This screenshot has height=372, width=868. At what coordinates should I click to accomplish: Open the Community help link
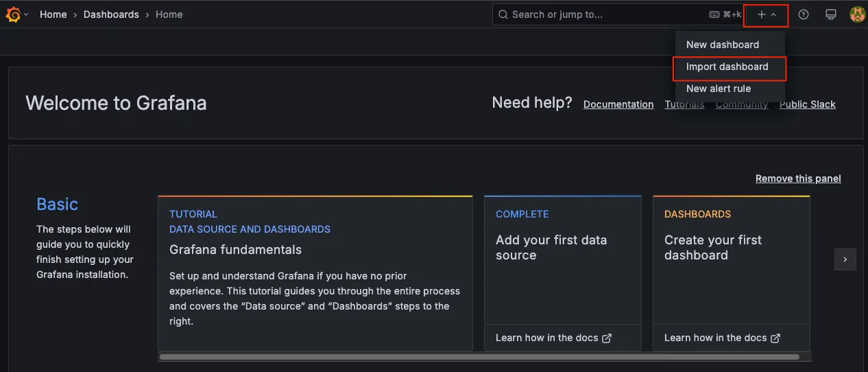pyautogui.click(x=742, y=104)
